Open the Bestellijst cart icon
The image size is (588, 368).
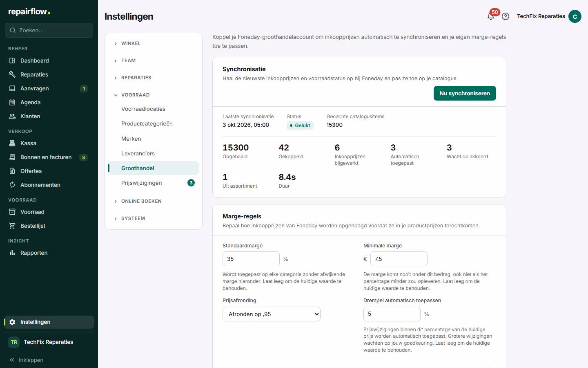coord(12,226)
